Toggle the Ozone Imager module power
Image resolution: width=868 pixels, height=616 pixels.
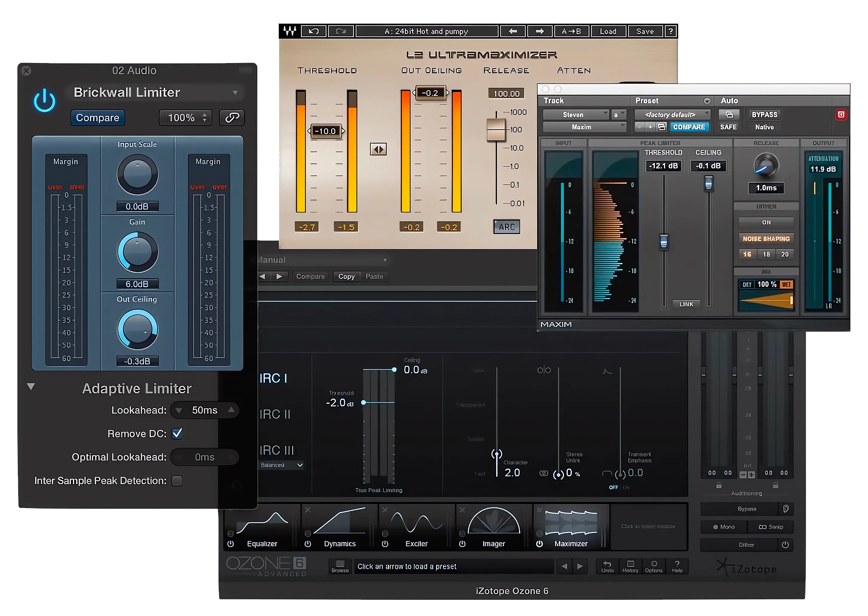coord(462,544)
